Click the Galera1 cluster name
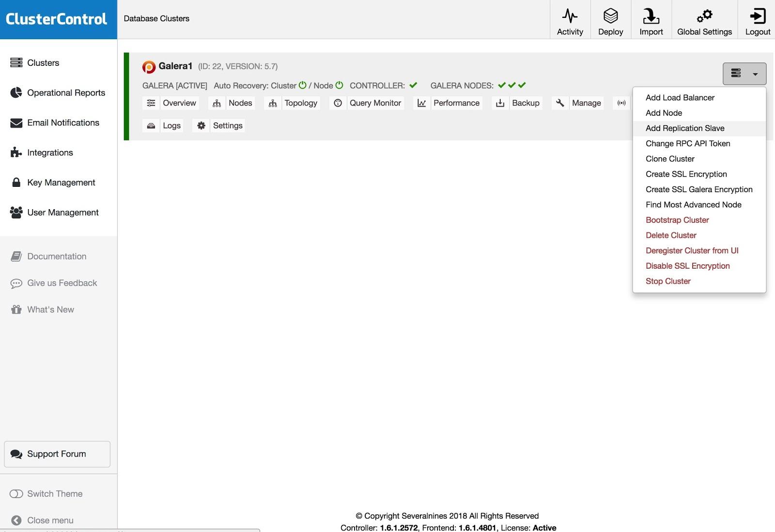Screen dimensions: 775x532 pos(175,66)
